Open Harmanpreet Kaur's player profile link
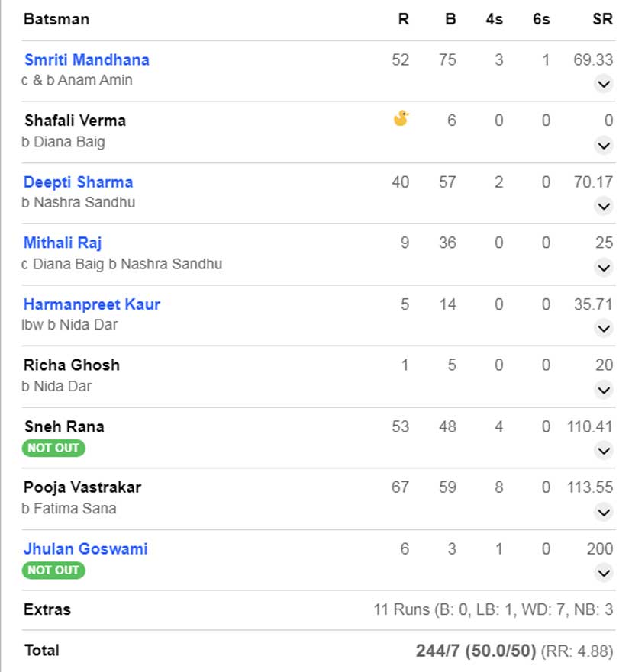This screenshot has height=672, width=632. click(x=92, y=304)
